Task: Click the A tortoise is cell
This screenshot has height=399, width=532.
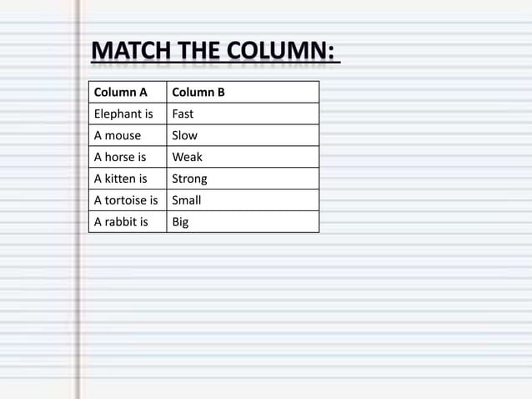Action: (x=128, y=200)
